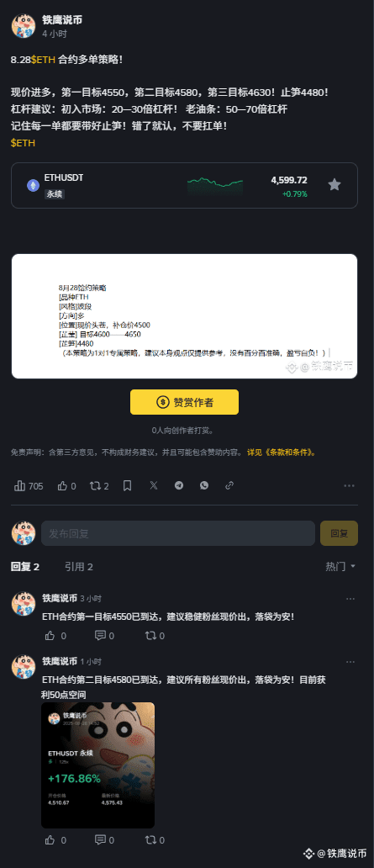
Task: Like the main post
Action: 67,486
